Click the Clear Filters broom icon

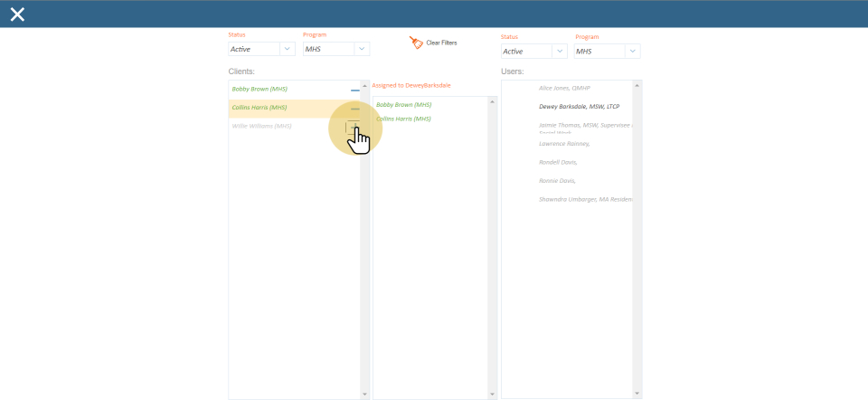point(416,43)
